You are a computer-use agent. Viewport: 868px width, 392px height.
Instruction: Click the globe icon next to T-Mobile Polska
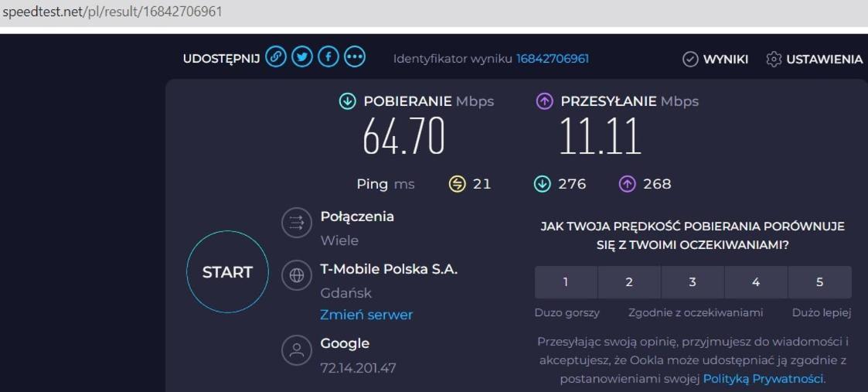(297, 275)
